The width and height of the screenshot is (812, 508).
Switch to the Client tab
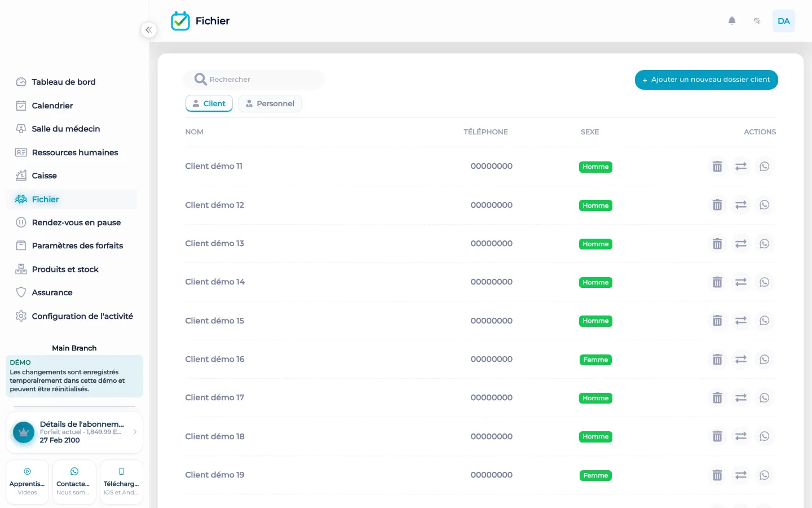pyautogui.click(x=209, y=104)
